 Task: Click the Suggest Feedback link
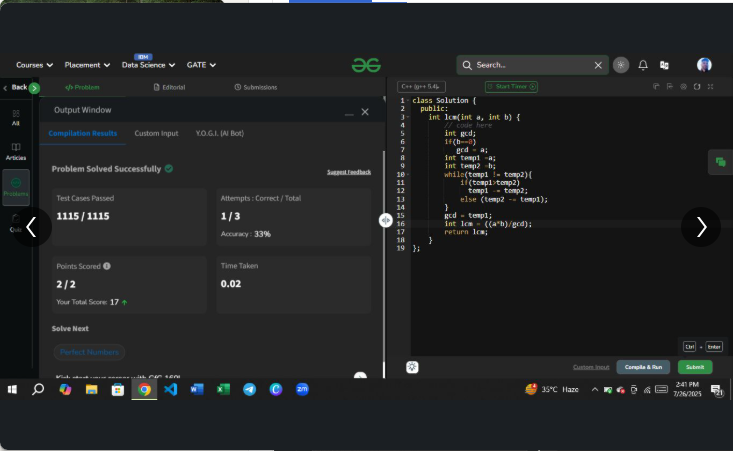pyautogui.click(x=349, y=172)
